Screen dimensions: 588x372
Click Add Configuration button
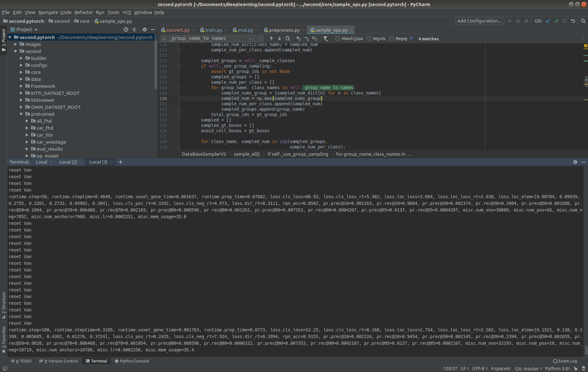click(479, 21)
